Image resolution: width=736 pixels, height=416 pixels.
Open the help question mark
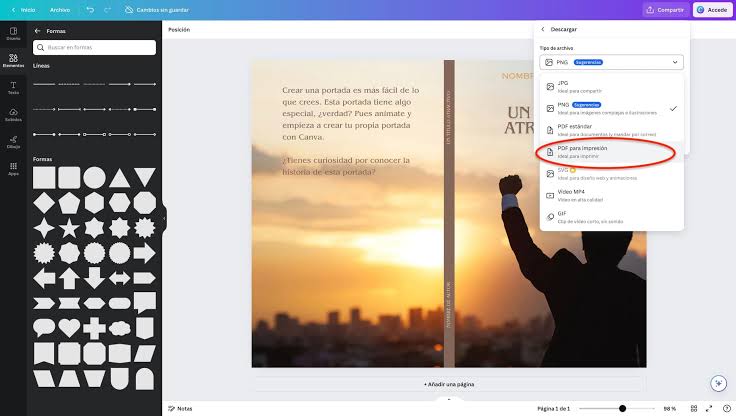click(727, 408)
